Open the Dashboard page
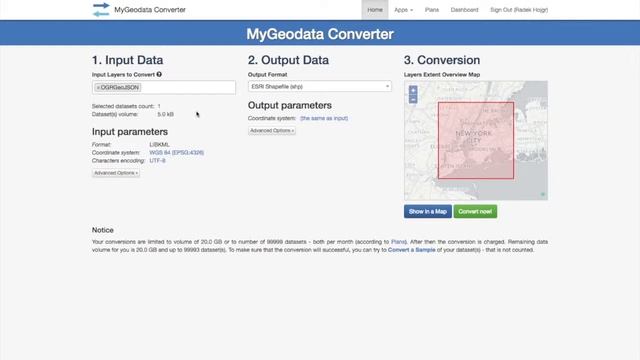Screen dimensions: 640x360 click(x=464, y=10)
